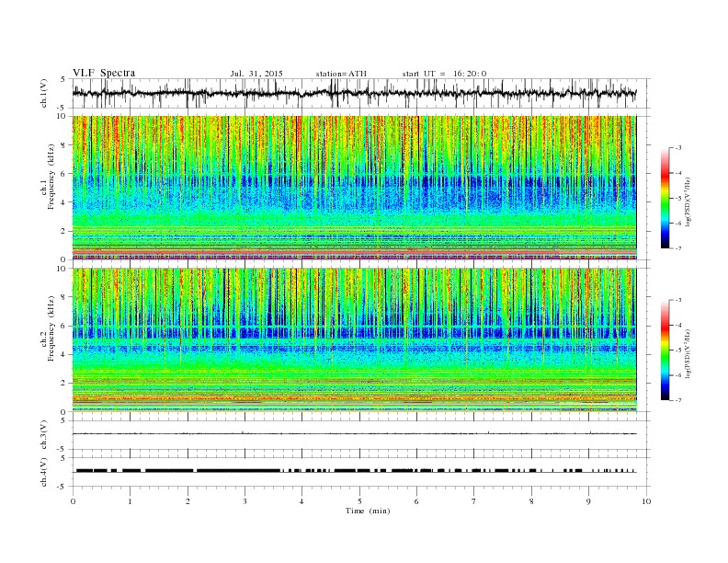Click the 'station=ATH' header label

coord(341,74)
